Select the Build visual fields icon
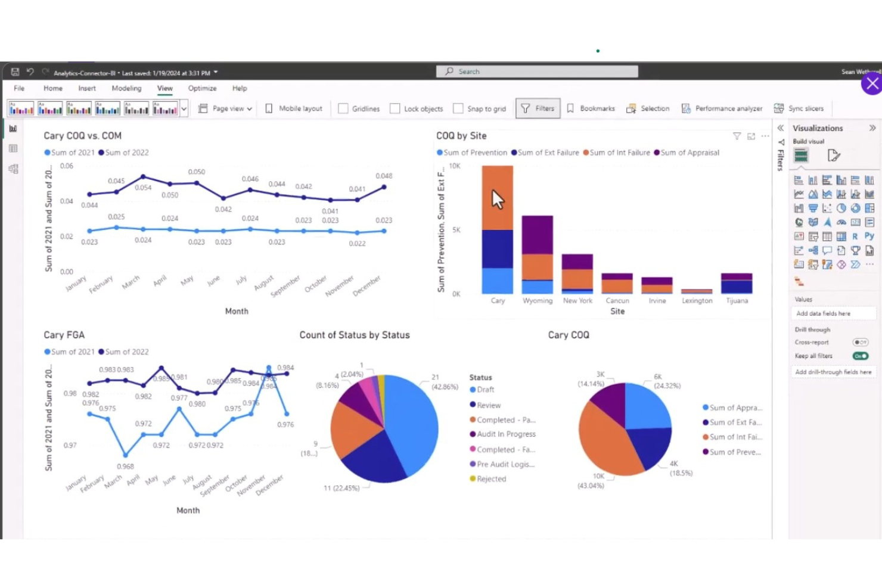This screenshot has width=882, height=588. click(x=801, y=156)
